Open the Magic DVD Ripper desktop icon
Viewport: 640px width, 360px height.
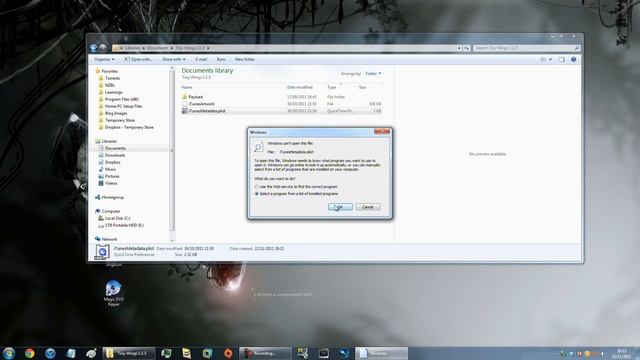[113, 293]
